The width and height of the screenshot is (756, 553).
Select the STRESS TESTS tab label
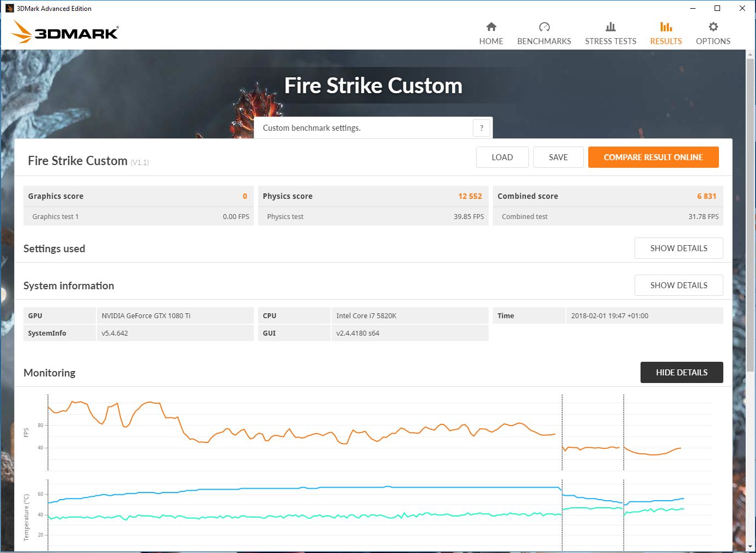point(611,41)
